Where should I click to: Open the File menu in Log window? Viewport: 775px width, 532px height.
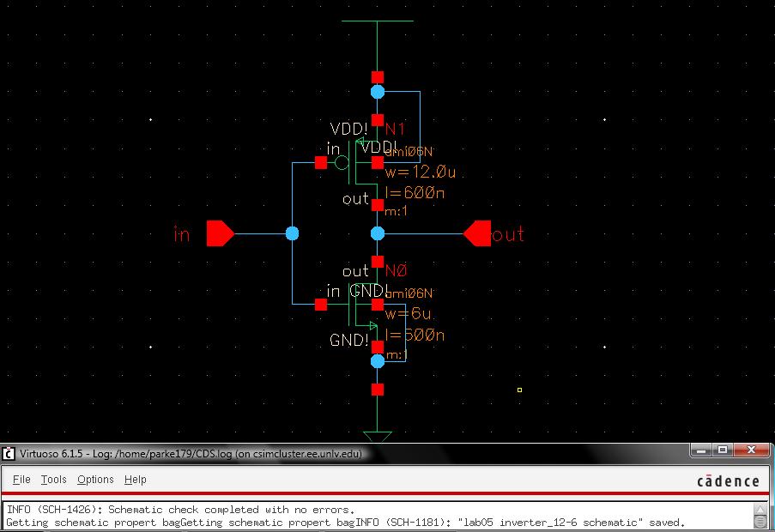point(21,480)
